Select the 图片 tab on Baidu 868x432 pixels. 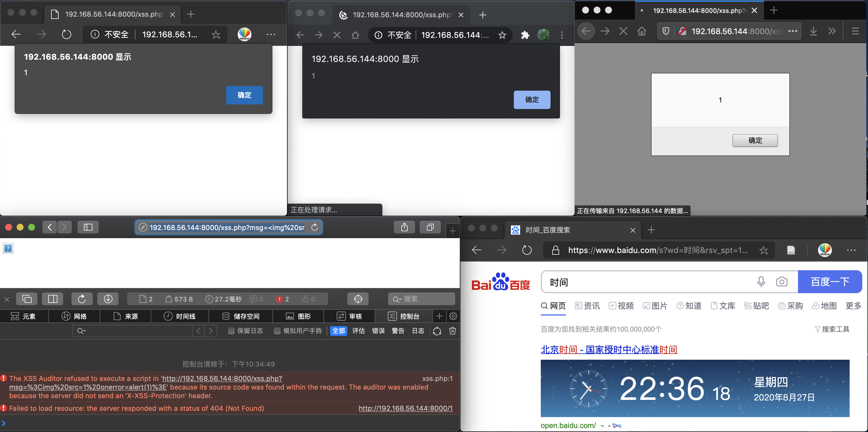655,306
